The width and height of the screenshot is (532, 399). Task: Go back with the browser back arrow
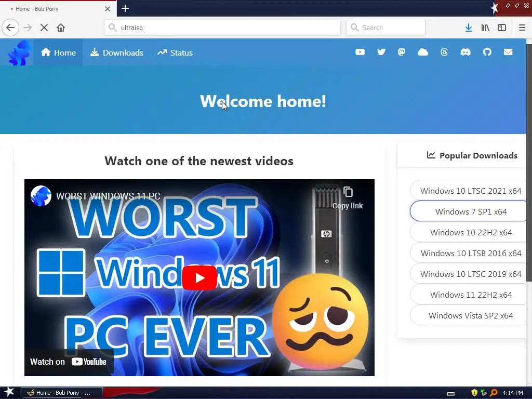pyautogui.click(x=10, y=28)
